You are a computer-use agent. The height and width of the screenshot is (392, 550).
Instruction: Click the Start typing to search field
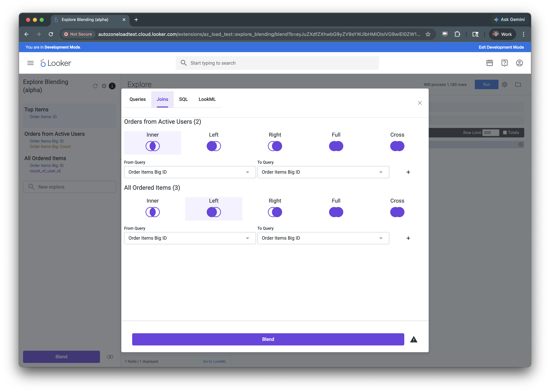click(277, 63)
